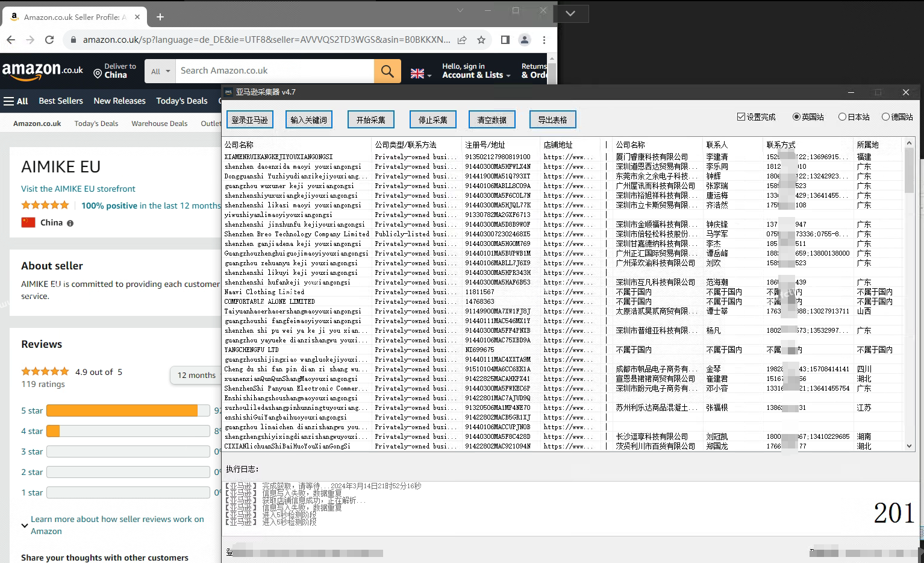Open the 12 months period dropdown

click(x=196, y=375)
